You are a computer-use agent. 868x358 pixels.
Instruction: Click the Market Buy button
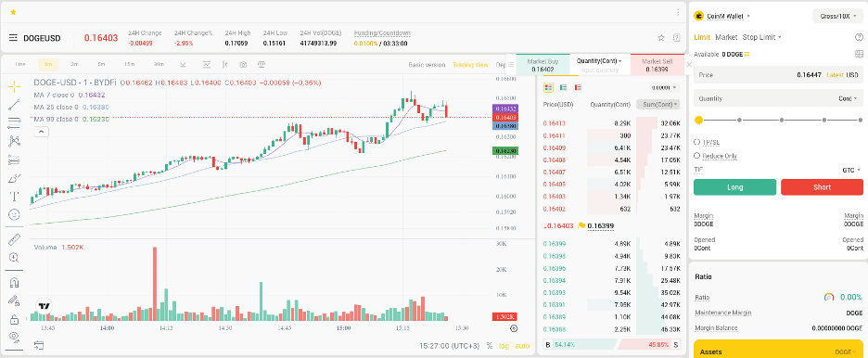pyautogui.click(x=542, y=65)
